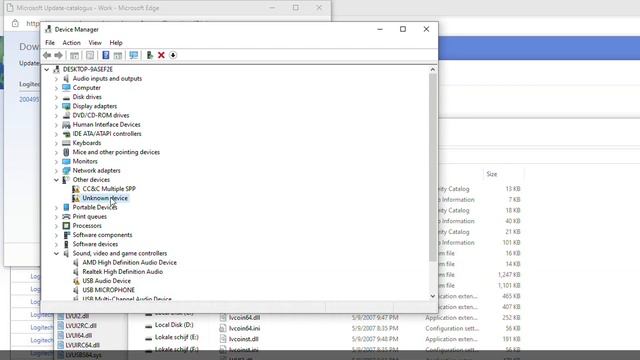Go back using the toolbar Back arrow
This screenshot has width=640, height=360.
[47, 55]
